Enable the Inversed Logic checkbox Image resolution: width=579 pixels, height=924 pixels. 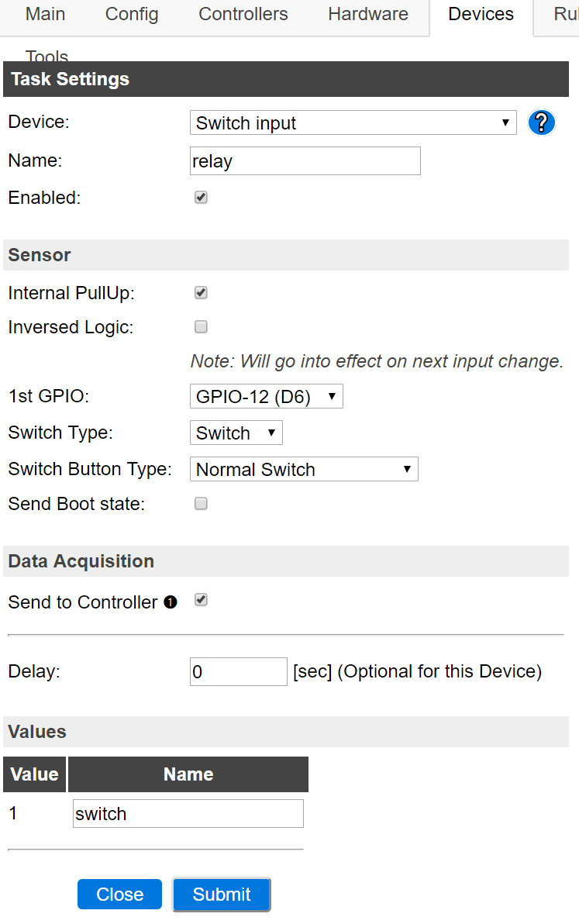click(201, 327)
